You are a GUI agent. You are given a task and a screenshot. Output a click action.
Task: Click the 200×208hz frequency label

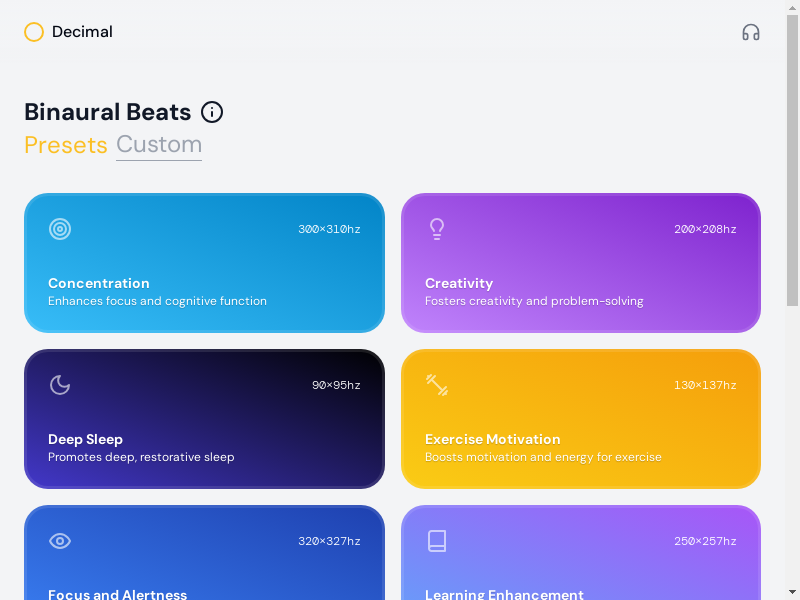click(x=705, y=229)
